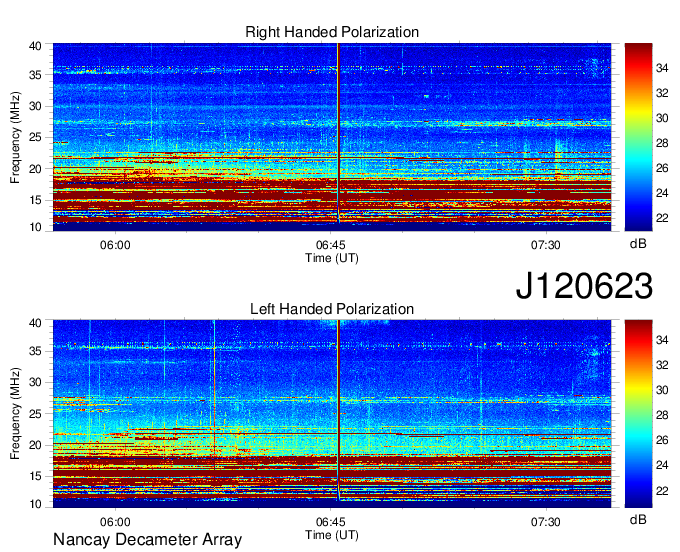680x552 pixels.
Task: Click the Nancay Decameter Array caption
Action: pyautogui.click(x=147, y=540)
